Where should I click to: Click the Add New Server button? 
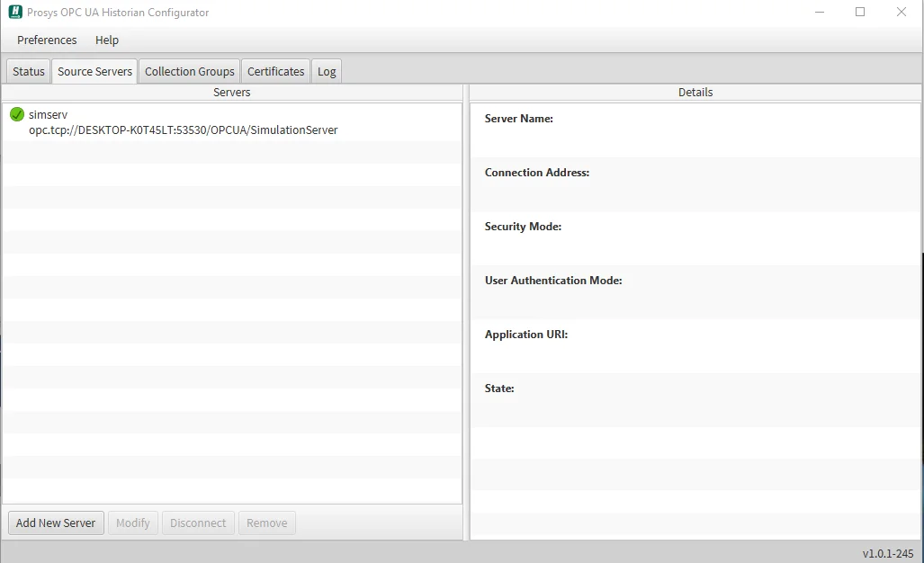click(x=56, y=523)
